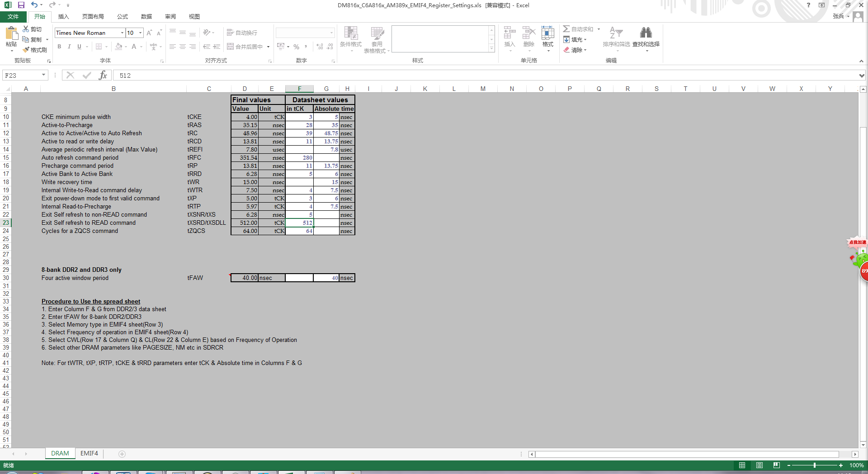Click the increase decimal places icon
Viewport: 868px width, 474px height.
[x=320, y=47]
